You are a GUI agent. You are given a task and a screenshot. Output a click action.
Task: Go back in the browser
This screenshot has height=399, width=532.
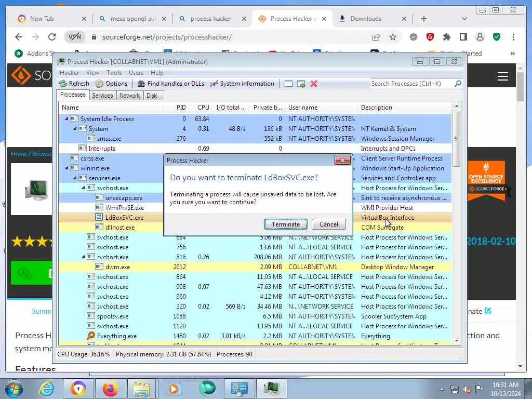19,37
